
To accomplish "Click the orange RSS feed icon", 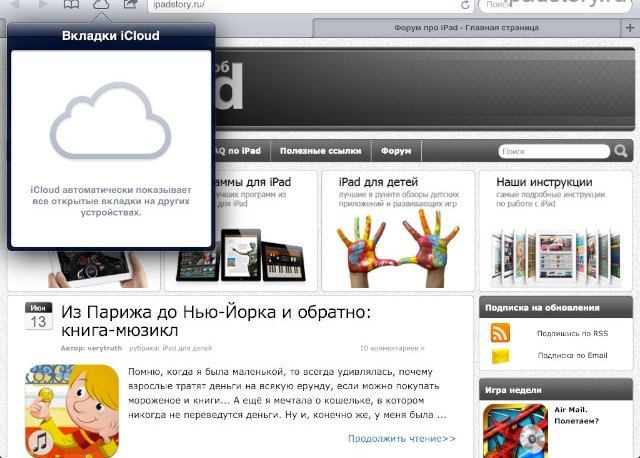I will pyautogui.click(x=500, y=333).
